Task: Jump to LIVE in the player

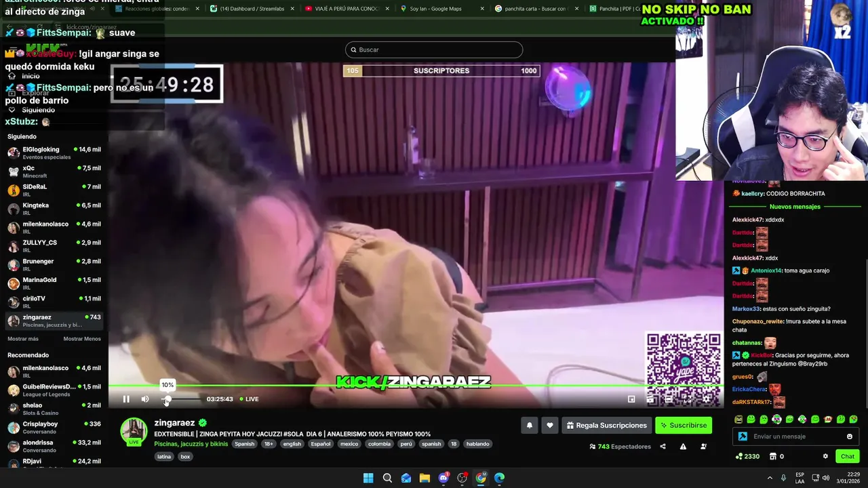Action: (249, 399)
